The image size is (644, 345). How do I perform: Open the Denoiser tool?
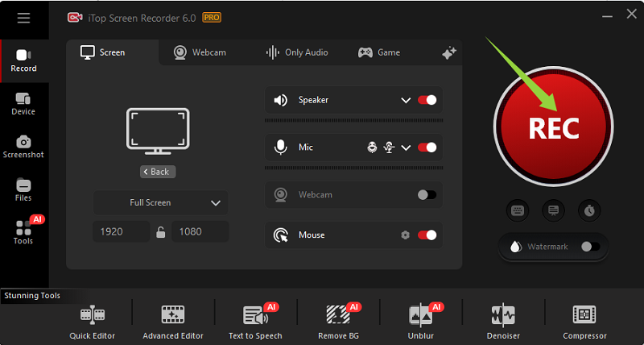coord(503,321)
